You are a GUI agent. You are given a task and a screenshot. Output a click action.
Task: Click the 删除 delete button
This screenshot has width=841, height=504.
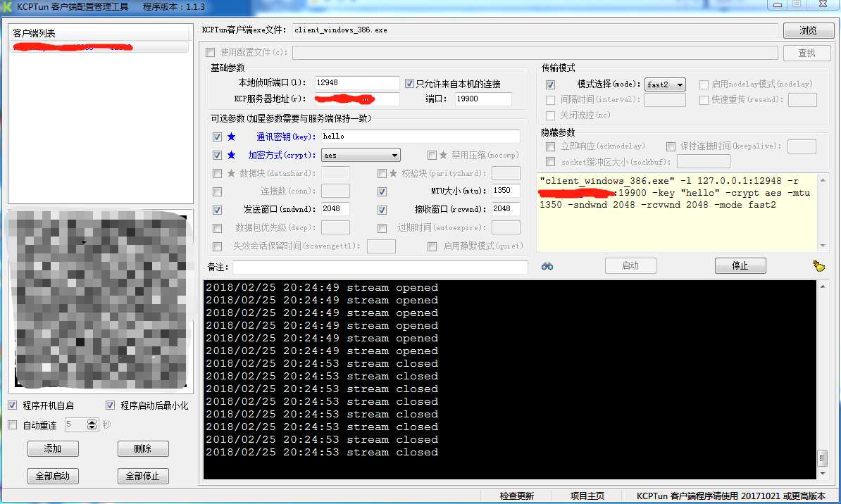pyautogui.click(x=143, y=449)
